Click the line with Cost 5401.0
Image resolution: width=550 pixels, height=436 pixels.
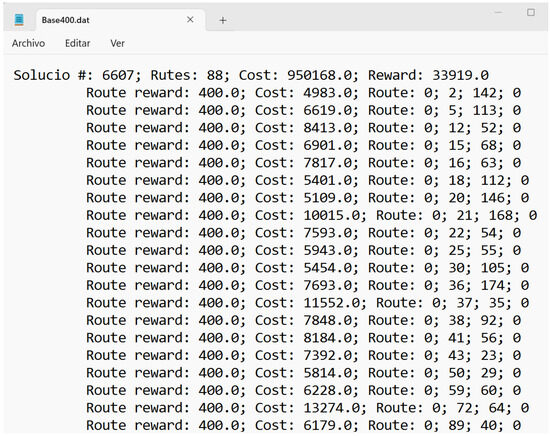[x=308, y=181]
